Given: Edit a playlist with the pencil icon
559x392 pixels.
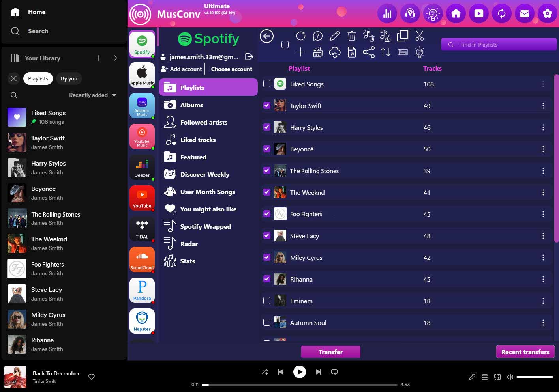Looking at the screenshot, I should click(x=334, y=36).
